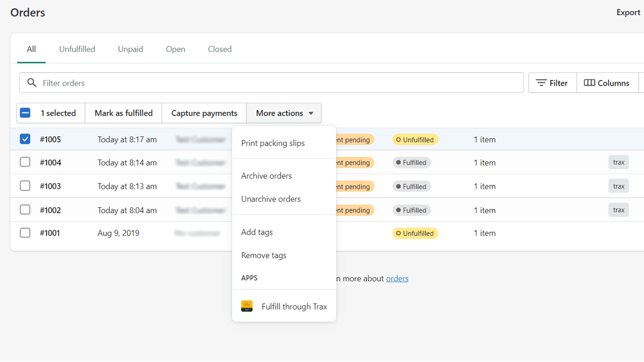Click the trax tag on order #1003
Screen dimensions: 644x362
[618, 186]
